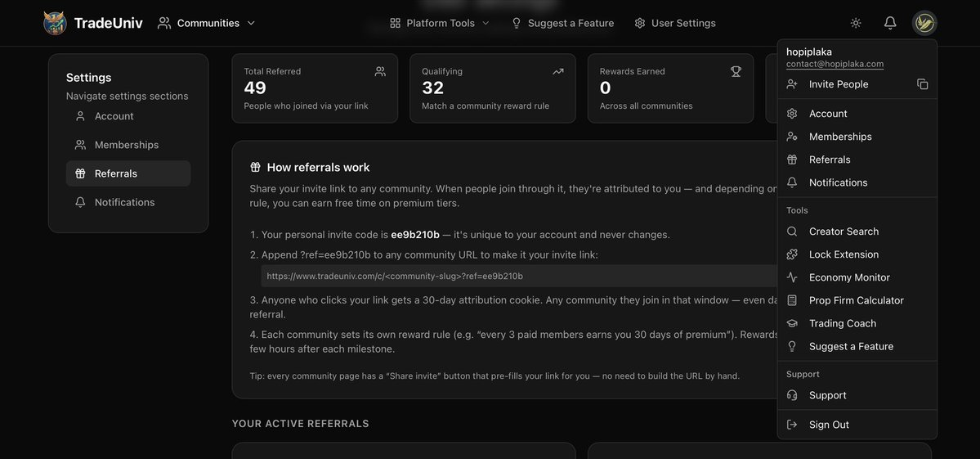980x459 pixels.
Task: Click the gift icon beside Referrals in dropdown
Action: pos(792,160)
